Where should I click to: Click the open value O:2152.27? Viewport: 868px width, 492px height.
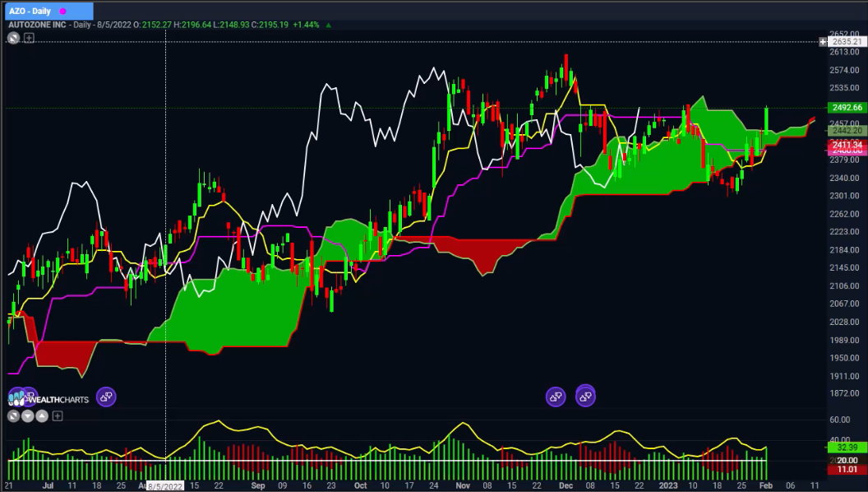tap(152, 25)
